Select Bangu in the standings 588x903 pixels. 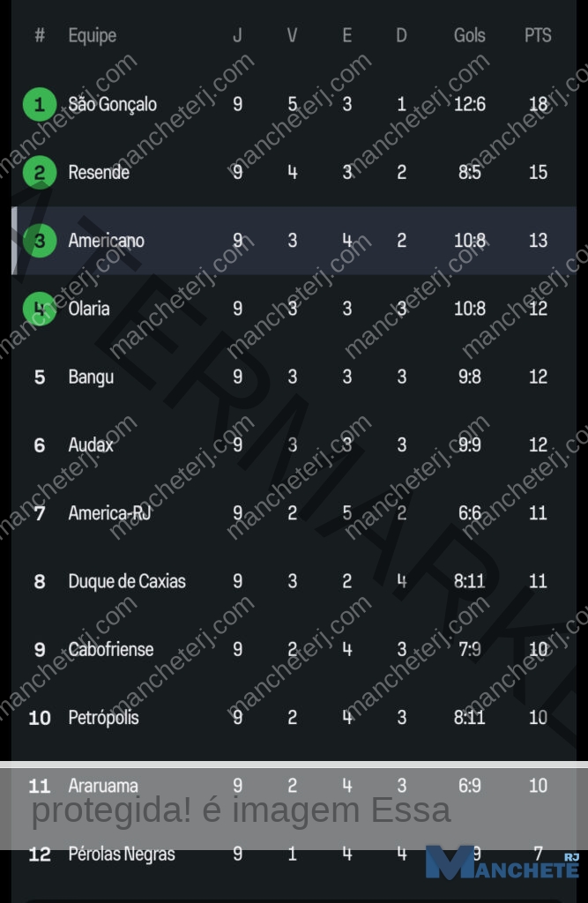pyautogui.click(x=91, y=377)
